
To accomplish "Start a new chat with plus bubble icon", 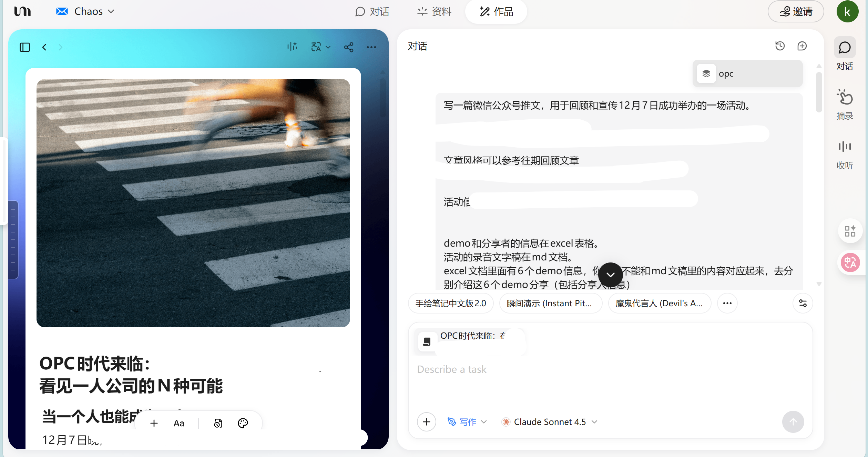I will [x=802, y=46].
